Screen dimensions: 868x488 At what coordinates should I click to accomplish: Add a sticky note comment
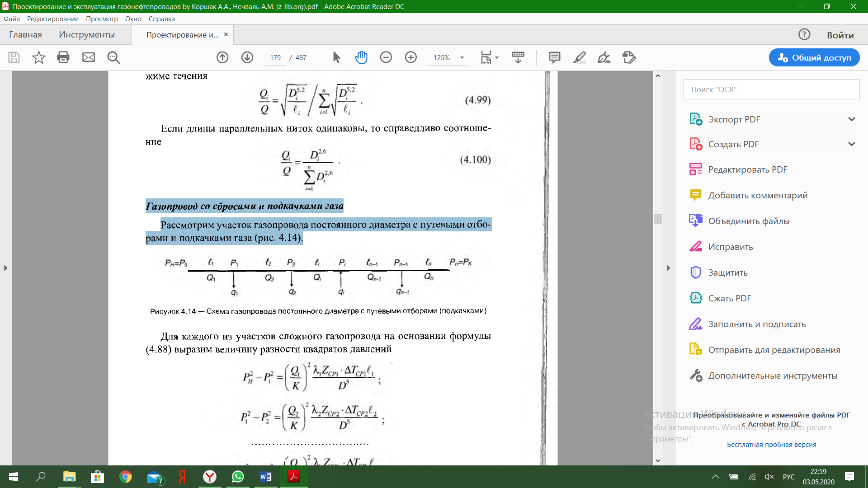coord(555,57)
